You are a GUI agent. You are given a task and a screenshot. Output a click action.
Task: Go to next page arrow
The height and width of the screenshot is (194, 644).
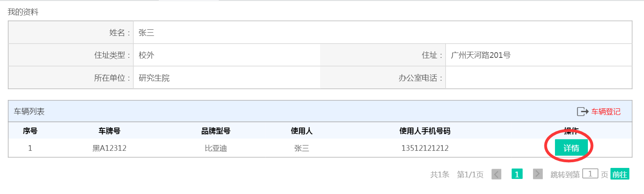[537, 174]
